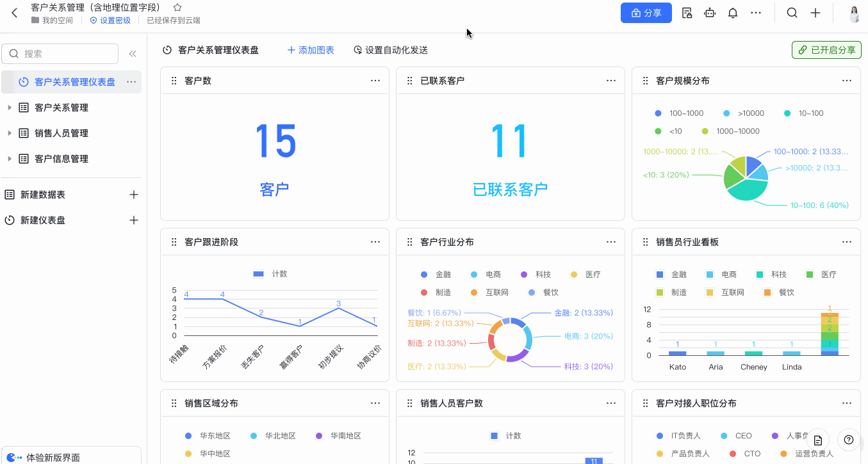Viewport: 868px width, 464px height.
Task: Click the 分享 button
Action: click(646, 12)
